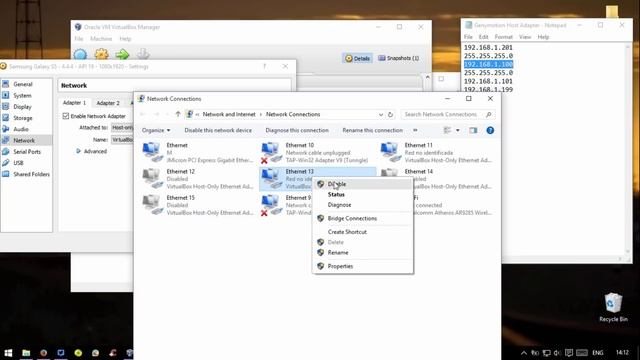This screenshot has height=360, width=640.
Task: Open Serial Ports settings category
Action: tap(27, 151)
